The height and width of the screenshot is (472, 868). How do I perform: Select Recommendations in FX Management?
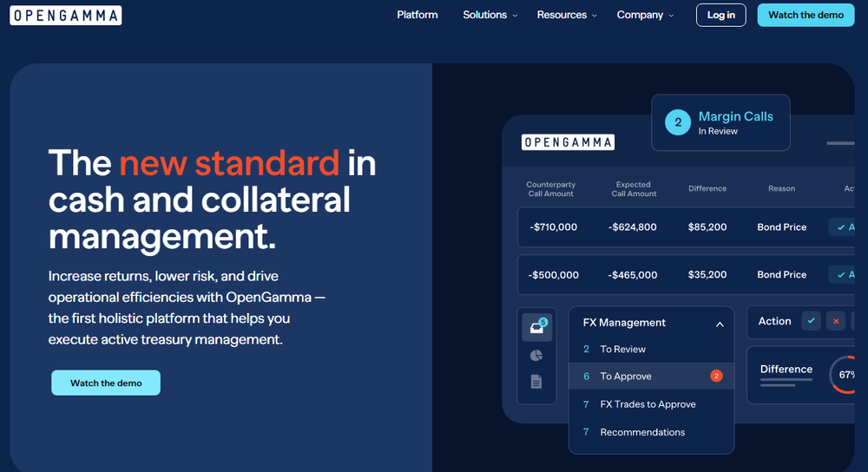pyautogui.click(x=651, y=432)
